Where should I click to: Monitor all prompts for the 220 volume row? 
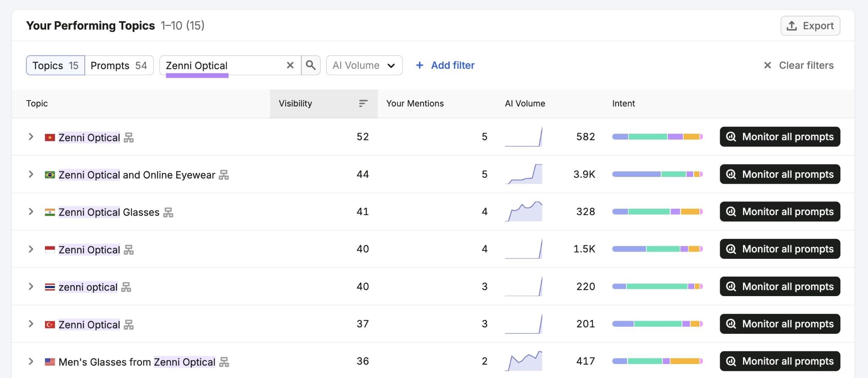(780, 286)
